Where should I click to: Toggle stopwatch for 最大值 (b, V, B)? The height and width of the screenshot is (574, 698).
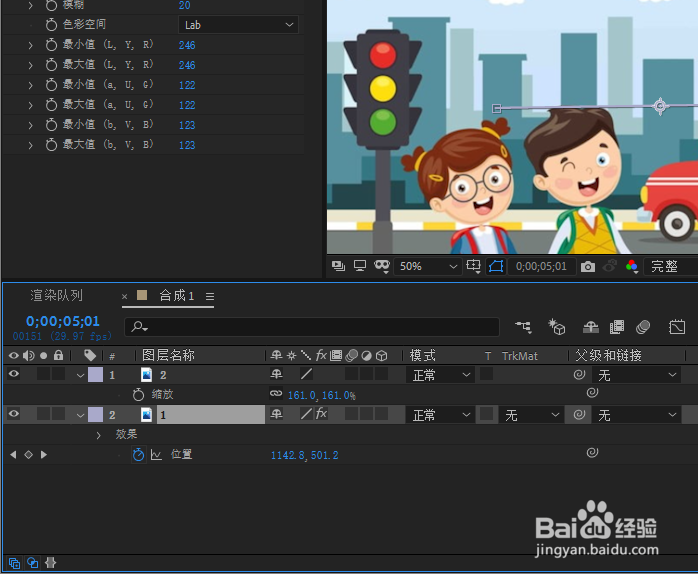(x=51, y=145)
